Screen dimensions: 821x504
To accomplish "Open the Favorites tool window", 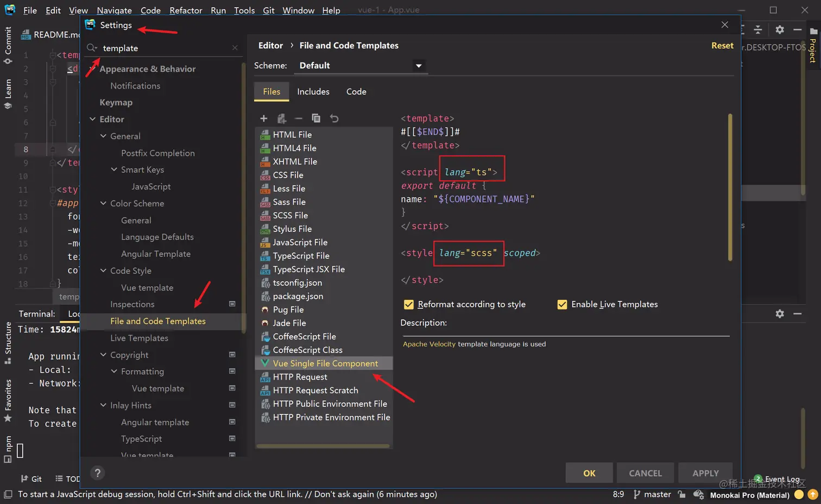I will [x=8, y=400].
